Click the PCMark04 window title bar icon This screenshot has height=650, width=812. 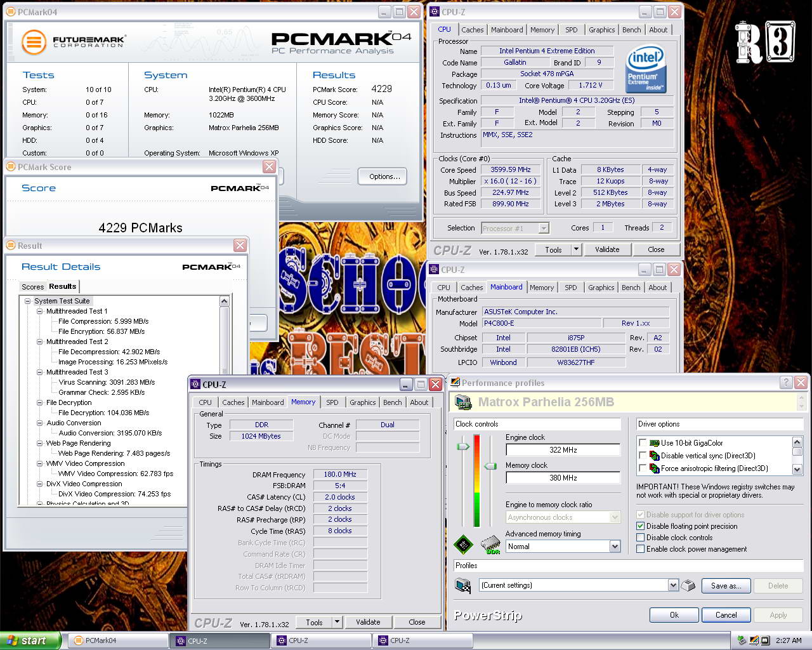tap(11, 12)
